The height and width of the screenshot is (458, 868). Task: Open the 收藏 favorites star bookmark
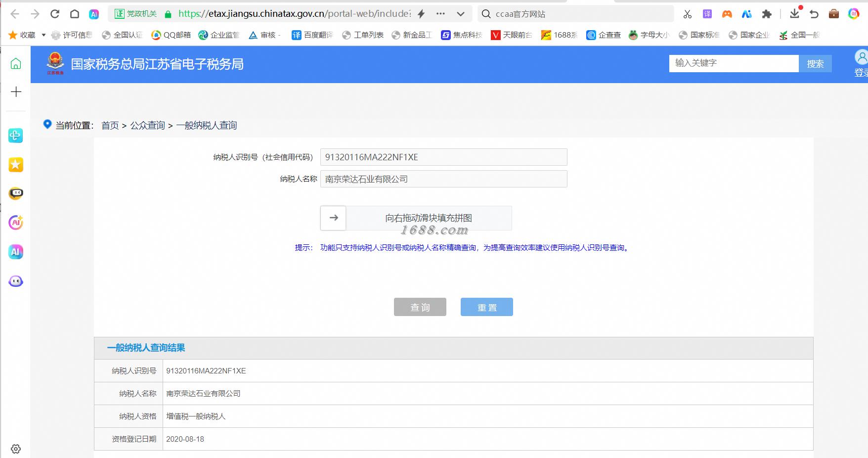click(22, 35)
